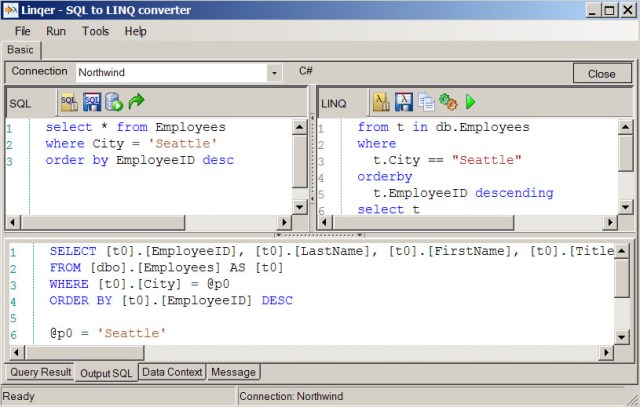
Task: Click the SQL editor scroll up arrow
Action: point(300,126)
